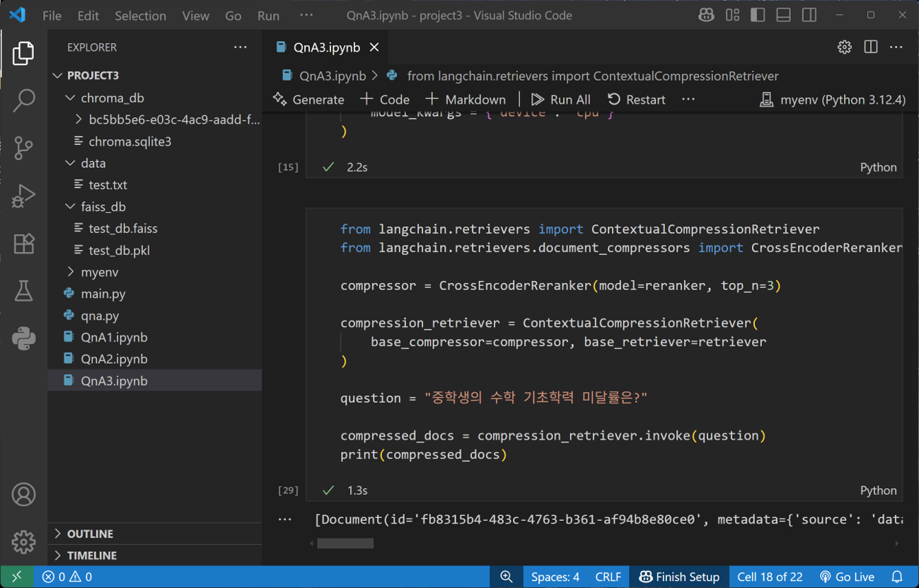Toggle the bottom panel visibility
Image resolution: width=919 pixels, height=588 pixels.
pos(783,15)
